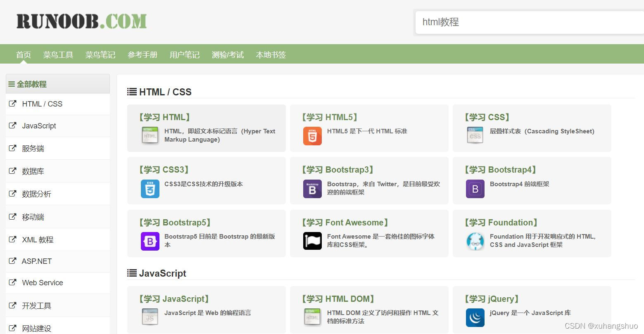Click the Bootstrap5 B icon
This screenshot has width=644, height=334.
tap(150, 242)
